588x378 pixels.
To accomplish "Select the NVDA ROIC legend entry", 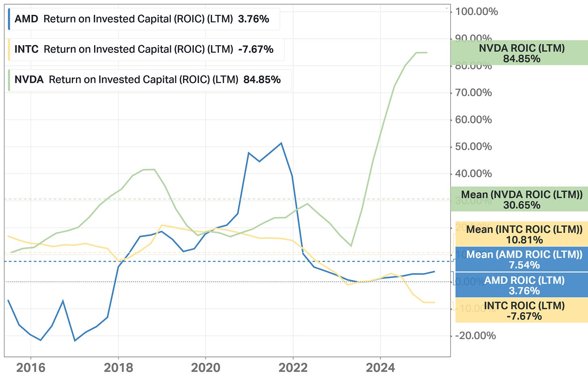I will pos(149,79).
